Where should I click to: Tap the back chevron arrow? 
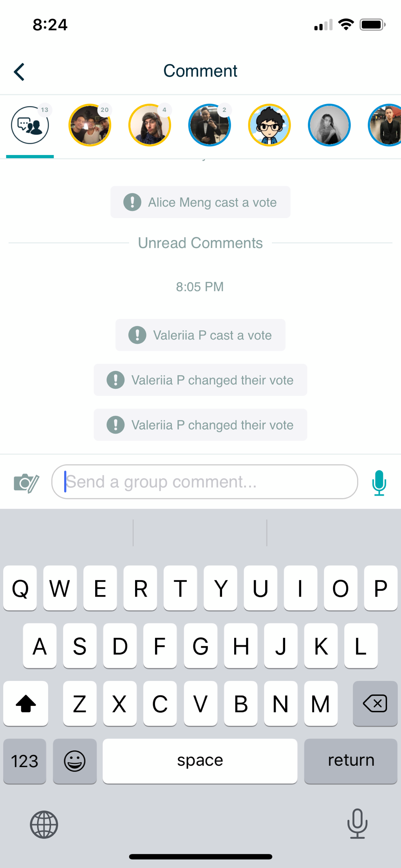(19, 72)
